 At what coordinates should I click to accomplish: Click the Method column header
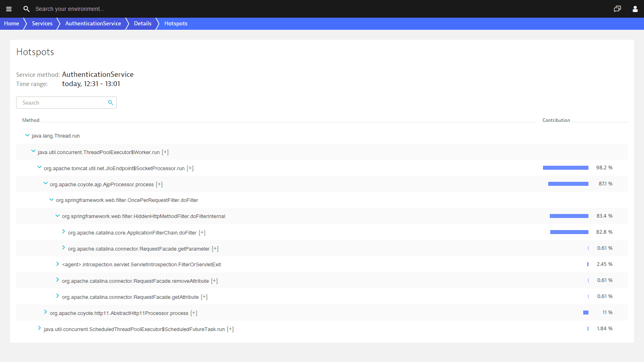31,120
